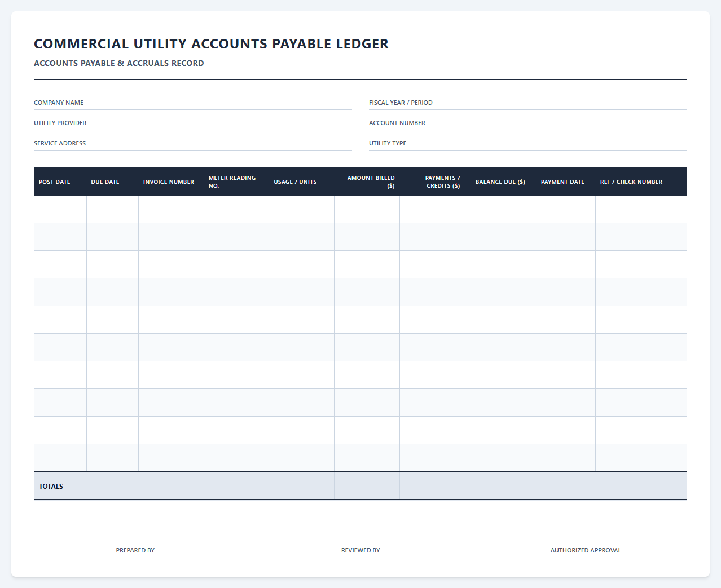The image size is (721, 588).
Task: Select the "Ref / Check Number" column header
Action: point(641,182)
